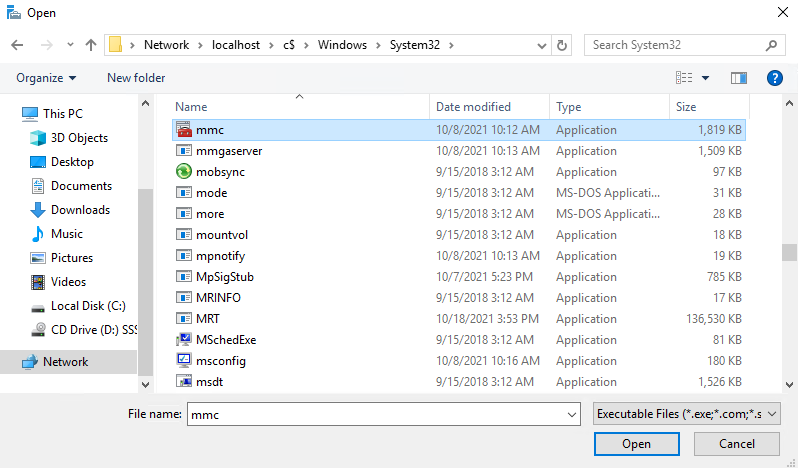This screenshot has width=798, height=468.
Task: Click the Desktop folder icon in sidebar
Action: coord(38,162)
